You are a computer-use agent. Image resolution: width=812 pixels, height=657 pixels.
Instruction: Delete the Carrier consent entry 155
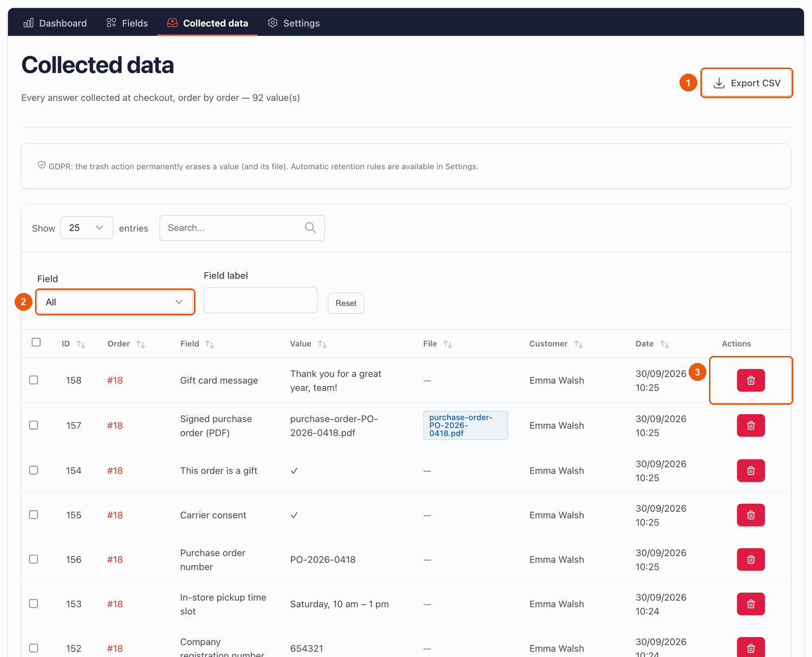[x=751, y=515]
